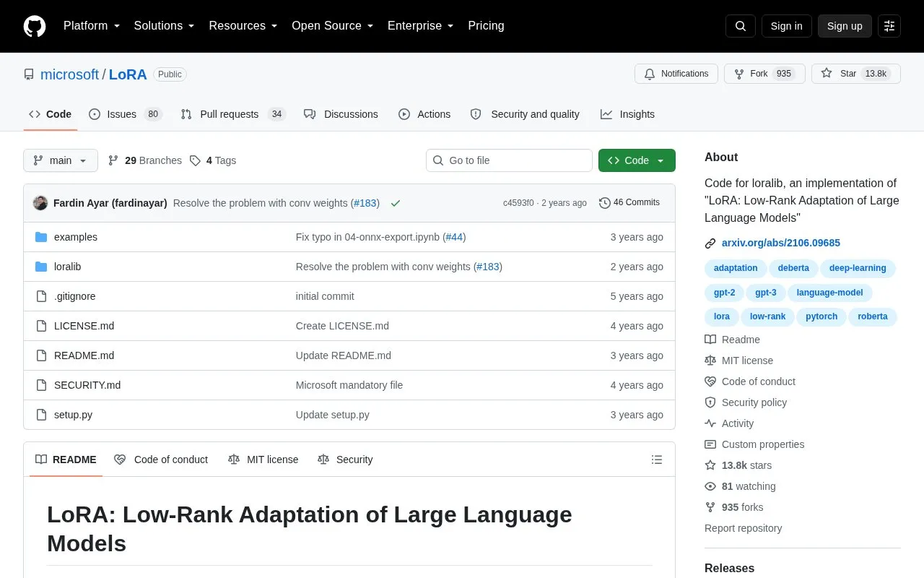The height and width of the screenshot is (578, 924).
Task: Click the Sign in button
Action: (x=786, y=26)
